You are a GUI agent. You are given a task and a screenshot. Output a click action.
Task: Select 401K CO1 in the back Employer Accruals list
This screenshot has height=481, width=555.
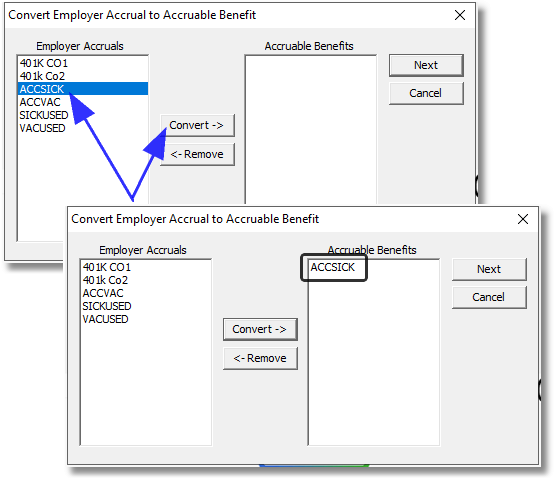(44, 63)
